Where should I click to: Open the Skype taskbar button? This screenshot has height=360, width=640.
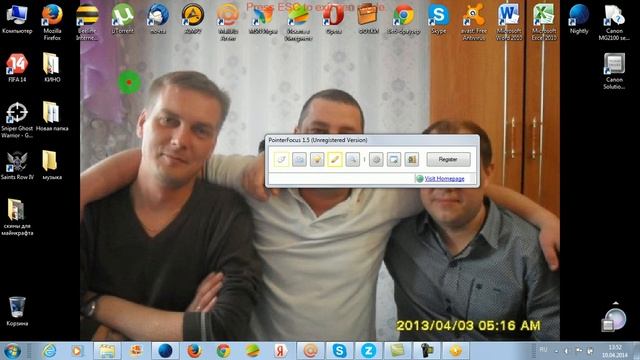coord(339,351)
